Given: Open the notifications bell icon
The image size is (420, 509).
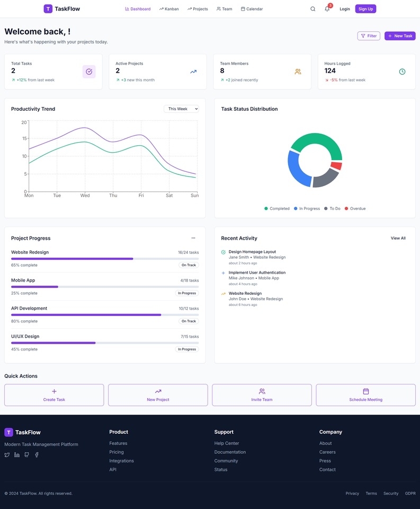Looking at the screenshot, I should tap(327, 9).
